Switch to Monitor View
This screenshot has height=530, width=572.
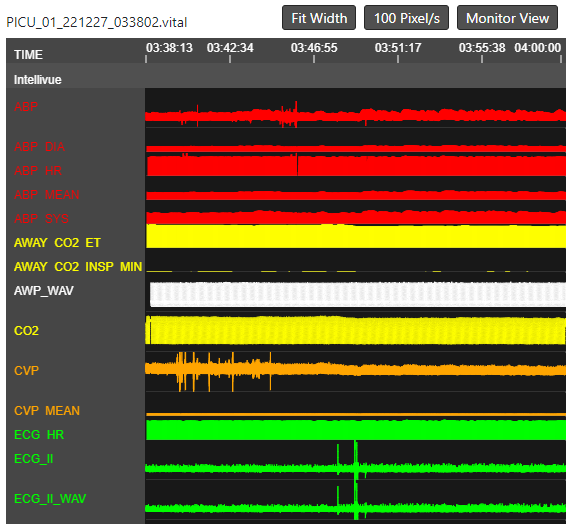pos(507,18)
